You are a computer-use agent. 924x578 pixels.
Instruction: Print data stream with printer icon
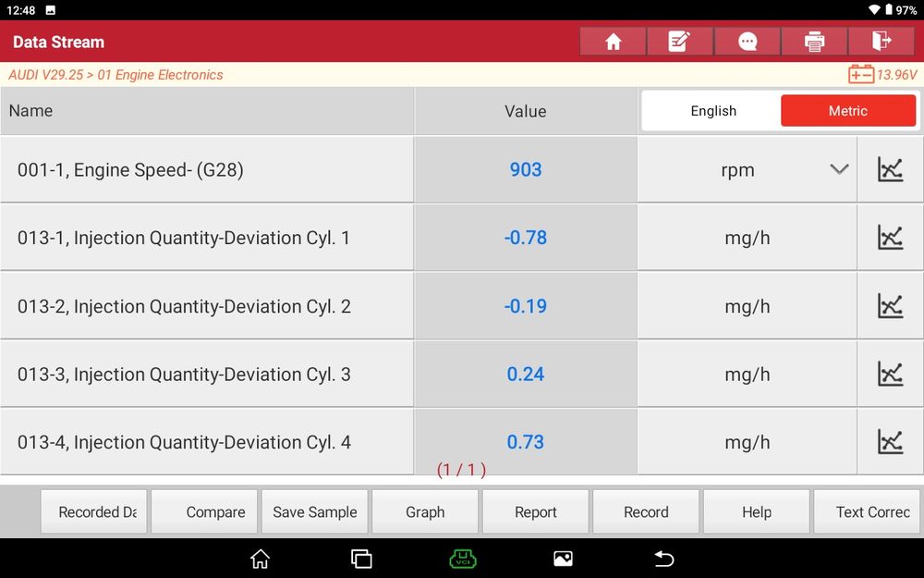(x=814, y=42)
